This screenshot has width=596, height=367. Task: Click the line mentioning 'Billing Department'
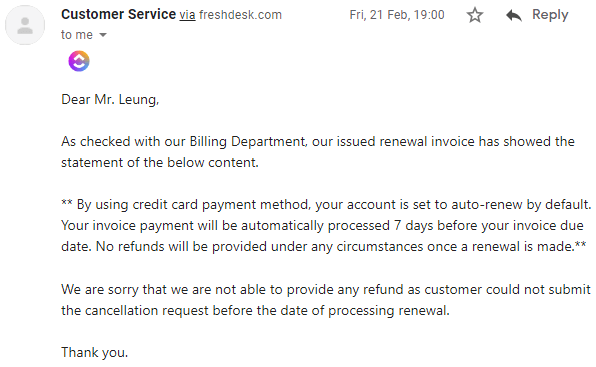318,141
